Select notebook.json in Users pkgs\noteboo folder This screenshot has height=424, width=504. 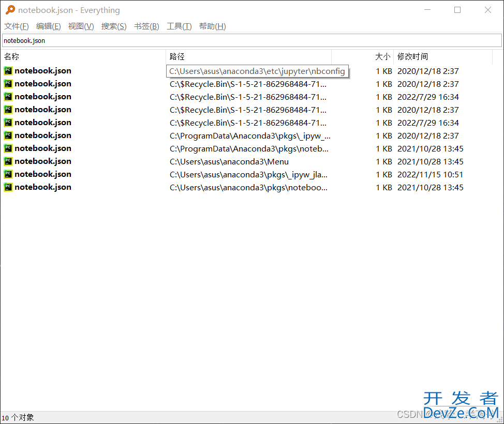click(x=43, y=187)
